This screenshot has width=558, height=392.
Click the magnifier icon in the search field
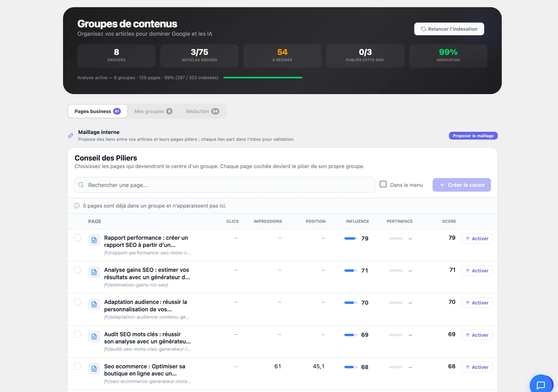81,185
